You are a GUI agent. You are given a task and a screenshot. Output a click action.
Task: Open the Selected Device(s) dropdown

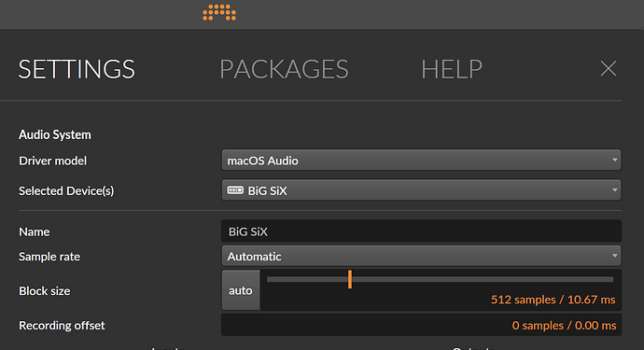pyautogui.click(x=421, y=190)
